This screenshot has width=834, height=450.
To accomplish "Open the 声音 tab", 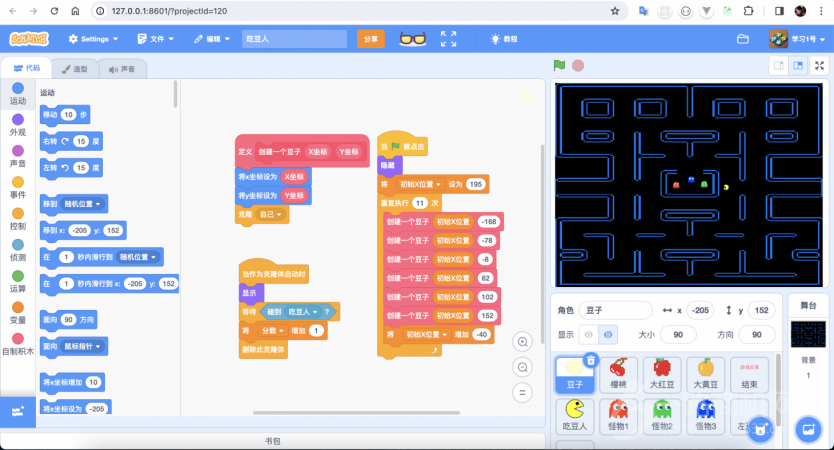I will coord(122,69).
